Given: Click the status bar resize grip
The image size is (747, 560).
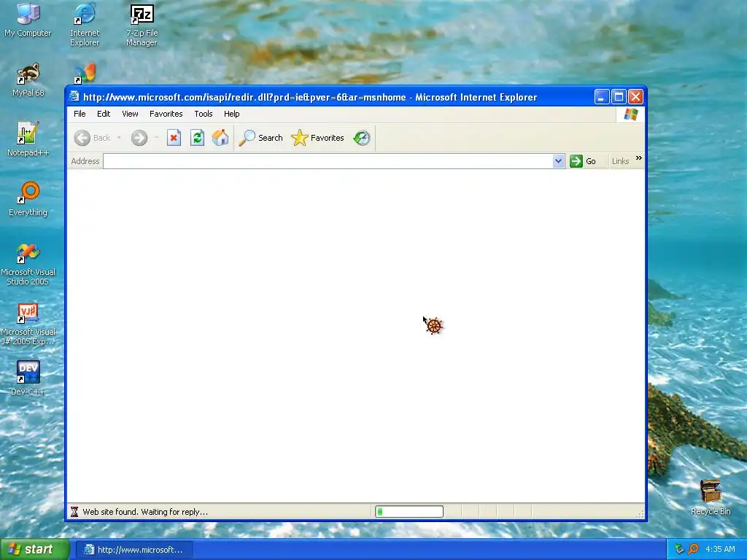Looking at the screenshot, I should click(640, 514).
